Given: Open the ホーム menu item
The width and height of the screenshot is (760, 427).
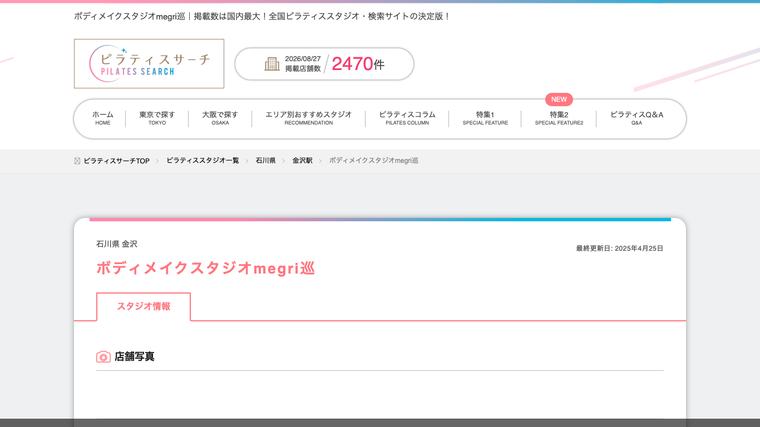Looking at the screenshot, I should 103,118.
